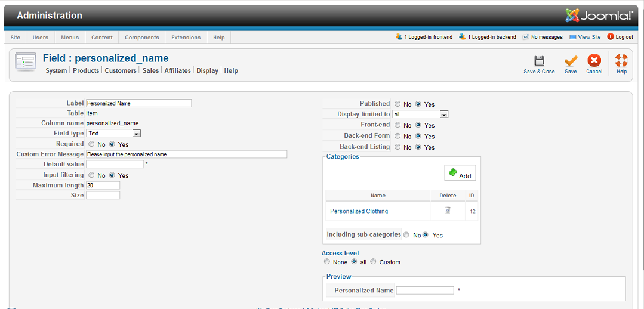Set Required to Yes

coord(112,144)
